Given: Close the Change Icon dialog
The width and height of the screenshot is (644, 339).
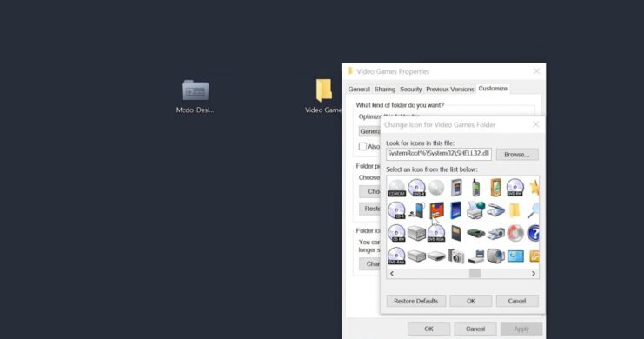Looking at the screenshot, I should click(x=536, y=124).
